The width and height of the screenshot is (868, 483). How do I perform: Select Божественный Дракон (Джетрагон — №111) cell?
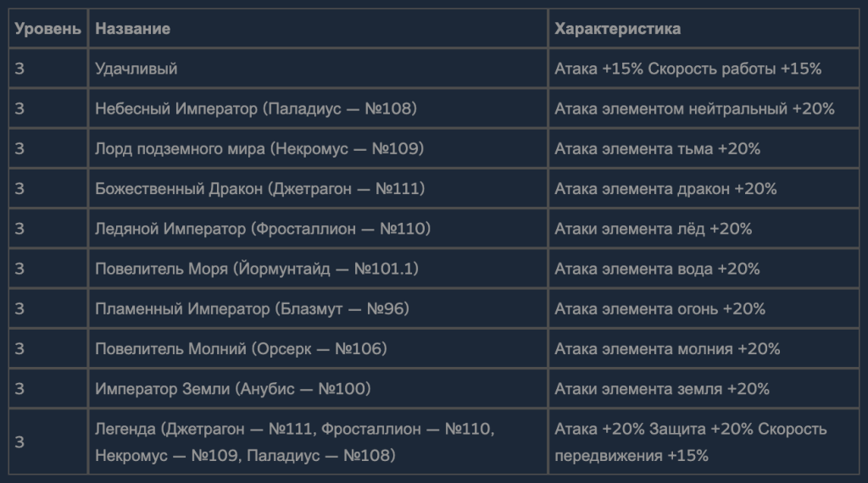click(318, 188)
